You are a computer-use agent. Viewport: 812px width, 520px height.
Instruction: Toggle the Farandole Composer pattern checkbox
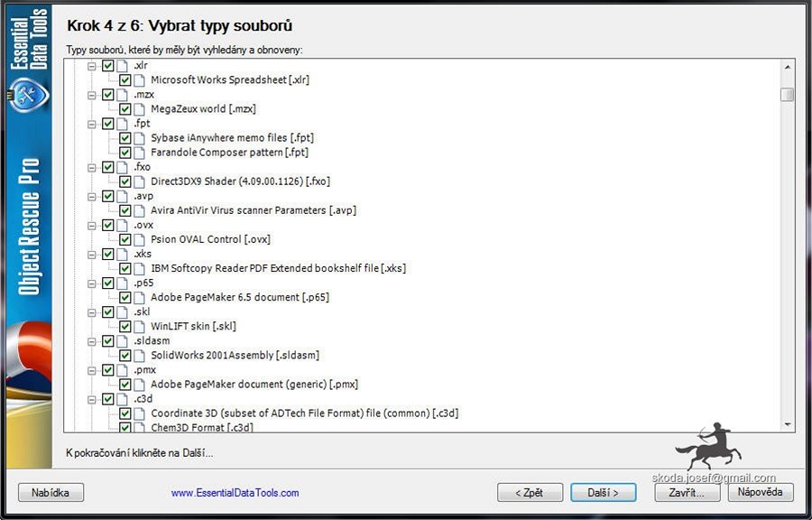125,153
